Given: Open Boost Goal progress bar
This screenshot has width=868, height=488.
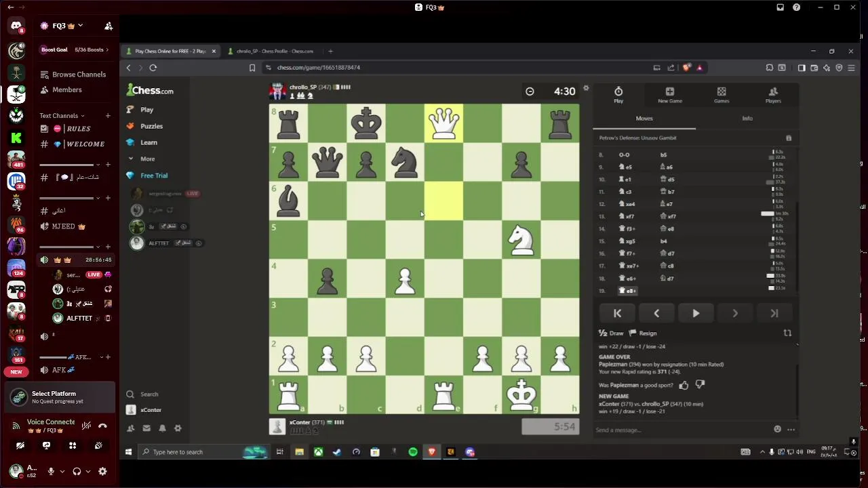Looking at the screenshot, I should pos(75,49).
